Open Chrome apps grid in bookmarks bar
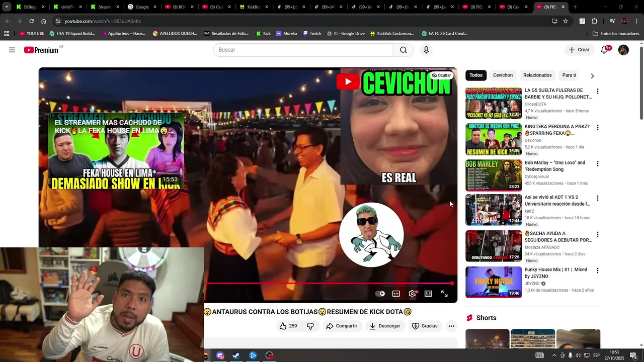Screen dimensions: 644x362 click(x=7, y=34)
